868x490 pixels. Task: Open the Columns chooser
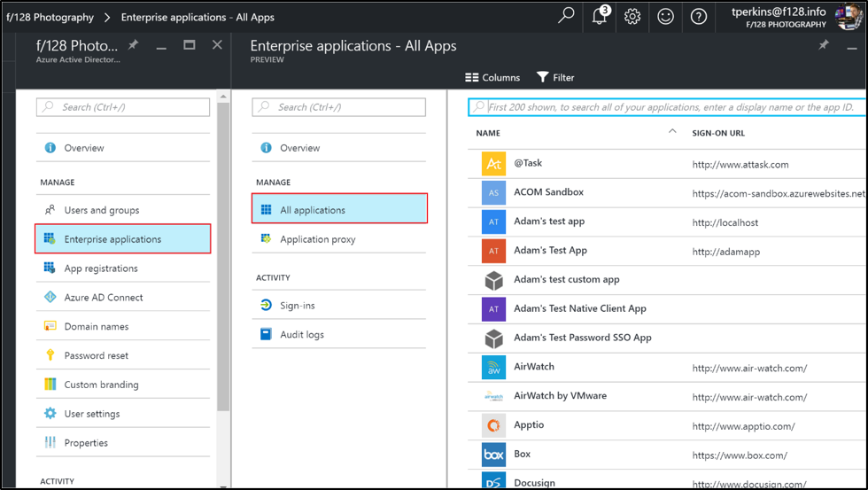(x=492, y=78)
